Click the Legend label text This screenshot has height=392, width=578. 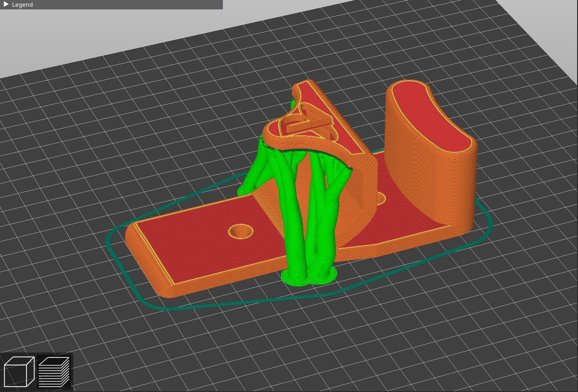pyautogui.click(x=22, y=4)
